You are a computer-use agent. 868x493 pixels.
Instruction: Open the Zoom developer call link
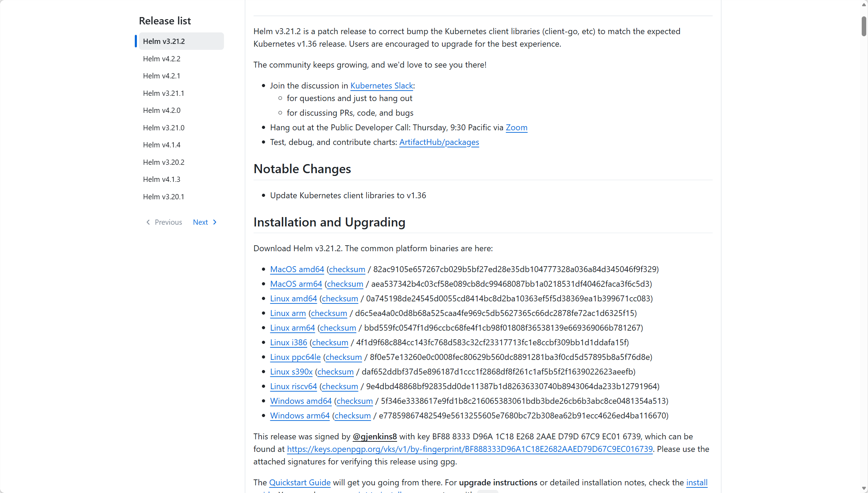click(517, 127)
